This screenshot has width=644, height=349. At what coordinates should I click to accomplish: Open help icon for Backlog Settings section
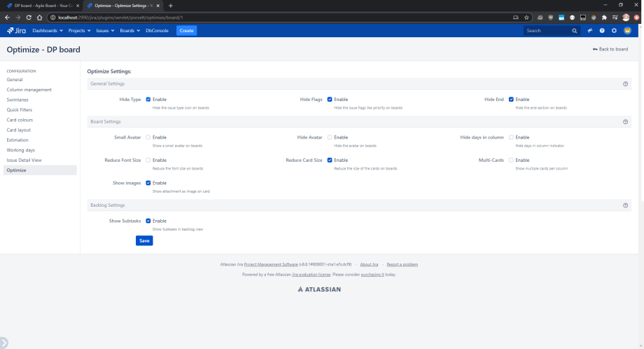point(625,205)
